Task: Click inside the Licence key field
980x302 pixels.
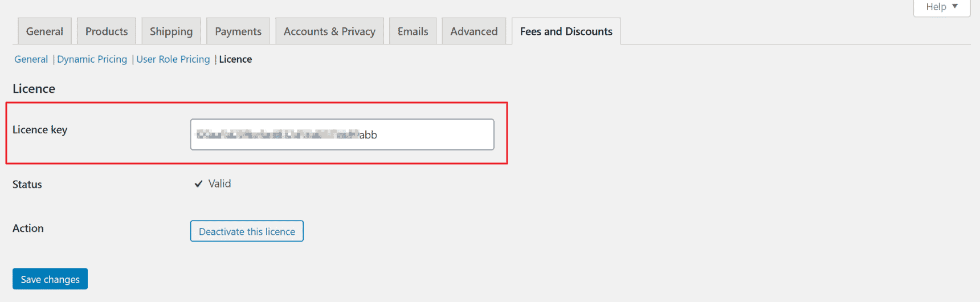Action: click(342, 134)
